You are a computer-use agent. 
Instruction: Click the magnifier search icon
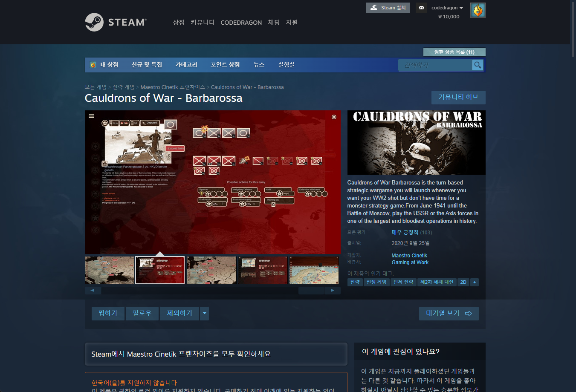coord(478,65)
